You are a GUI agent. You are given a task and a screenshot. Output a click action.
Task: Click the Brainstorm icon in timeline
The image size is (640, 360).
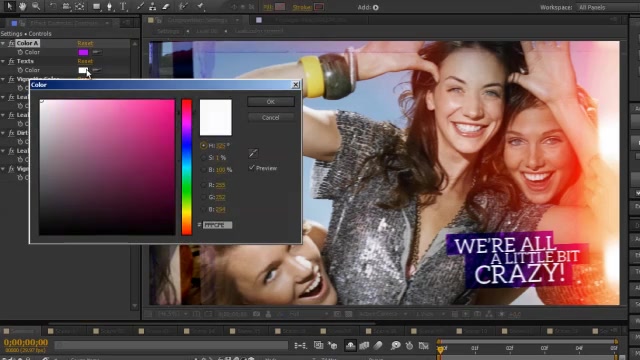coord(396,346)
